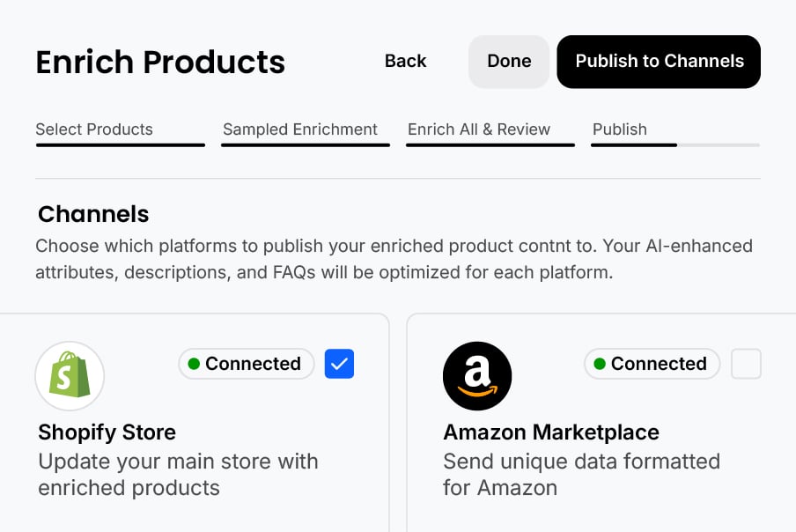Click the Publish step progress bar
Viewport: 796px width, 532px height.
pos(674,144)
